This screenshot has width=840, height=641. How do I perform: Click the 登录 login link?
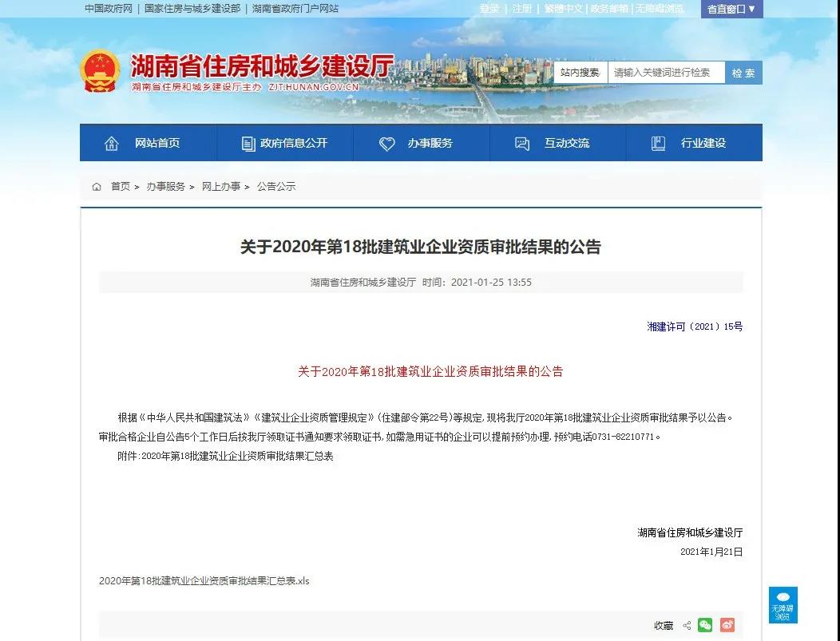point(489,9)
